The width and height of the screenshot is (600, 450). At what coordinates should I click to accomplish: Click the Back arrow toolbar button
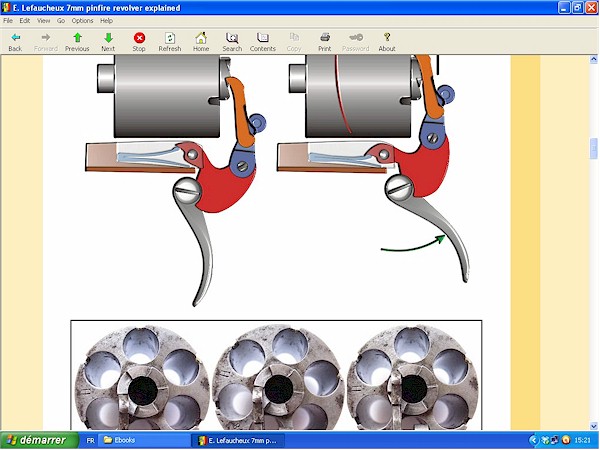click(15, 42)
